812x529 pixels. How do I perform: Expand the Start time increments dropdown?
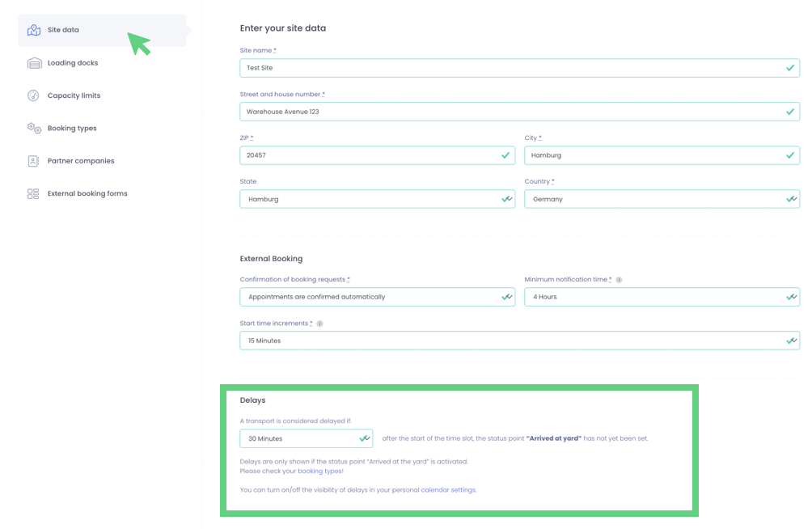518,341
